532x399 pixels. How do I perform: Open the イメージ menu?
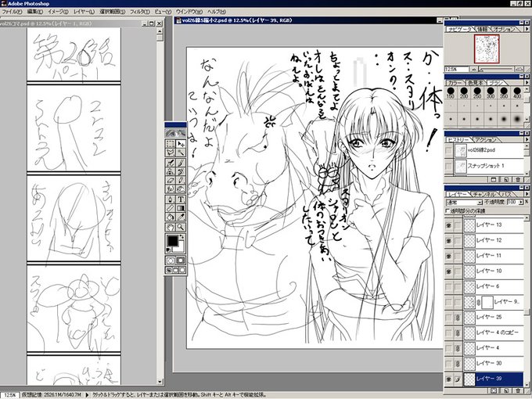[58, 12]
